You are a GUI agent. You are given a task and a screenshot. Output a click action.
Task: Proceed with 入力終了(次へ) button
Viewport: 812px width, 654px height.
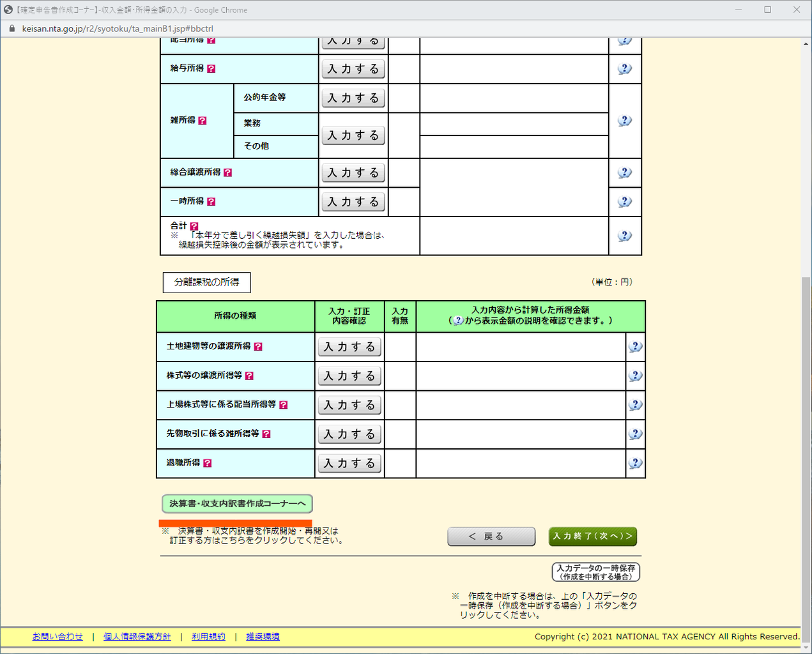click(x=593, y=536)
